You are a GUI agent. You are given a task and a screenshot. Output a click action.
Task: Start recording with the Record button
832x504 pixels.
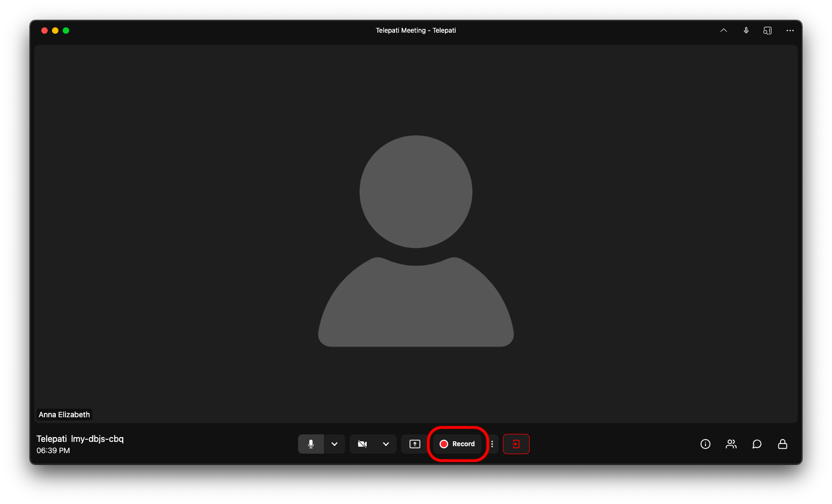click(457, 444)
